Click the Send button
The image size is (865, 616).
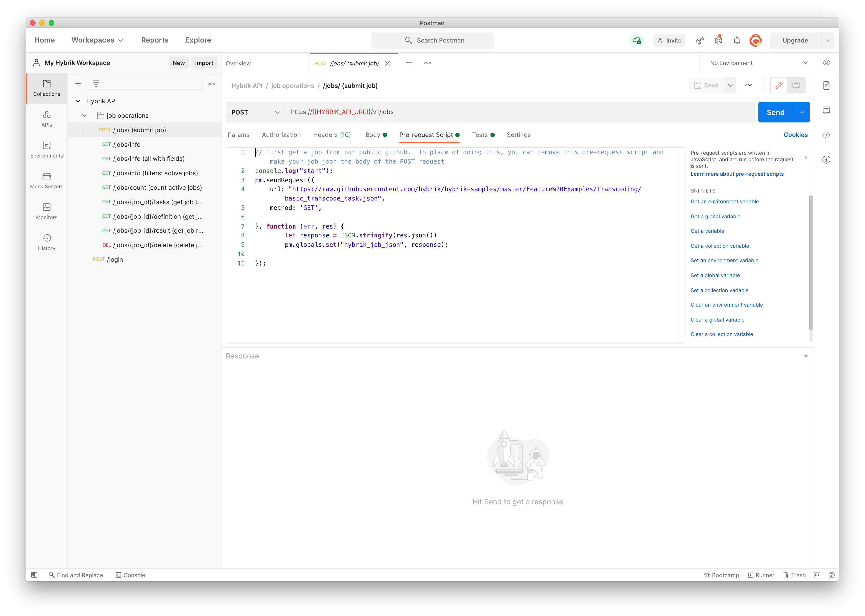[x=775, y=112]
